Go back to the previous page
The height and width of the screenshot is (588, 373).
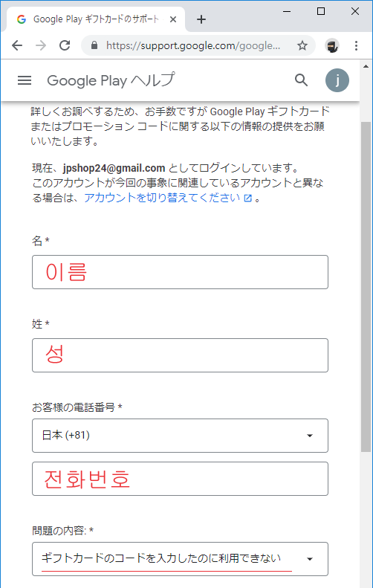point(17,45)
